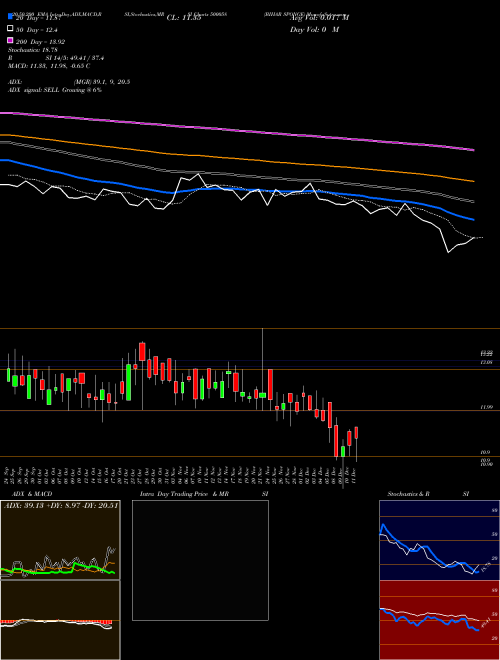Click the tall red candle after the long wick
Image resolution: width=500 pixels, height=660 pixels.
[x=270, y=384]
